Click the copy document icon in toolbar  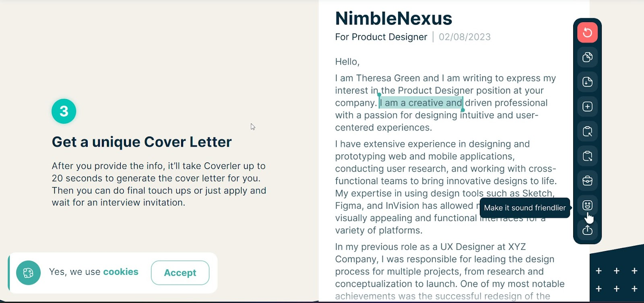pos(587,57)
